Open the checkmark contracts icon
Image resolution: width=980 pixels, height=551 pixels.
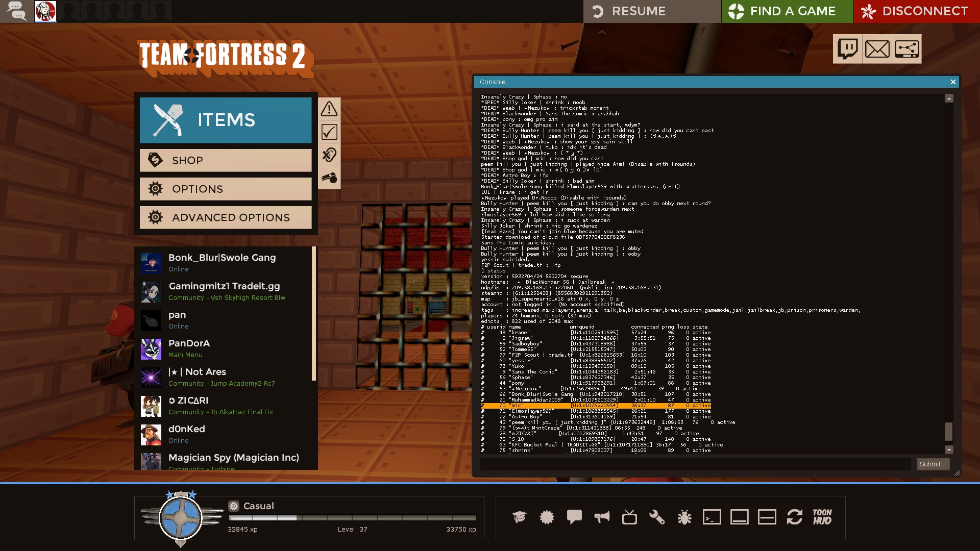[329, 132]
